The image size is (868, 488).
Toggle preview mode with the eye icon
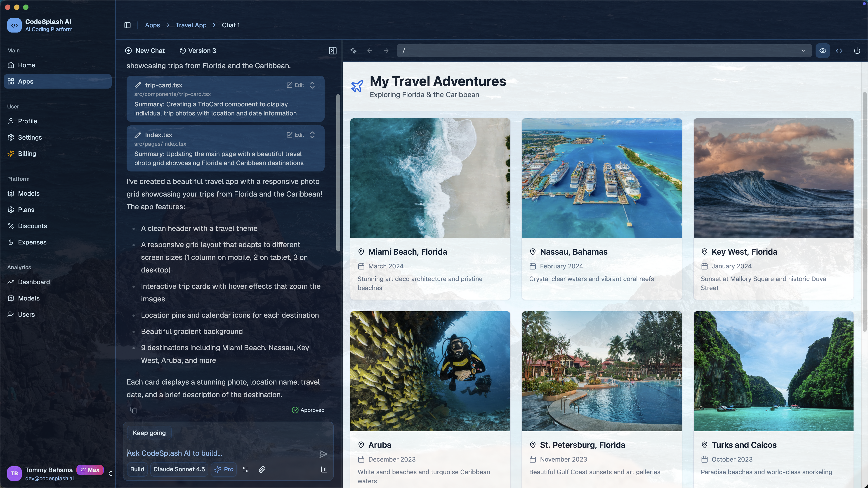[823, 51]
